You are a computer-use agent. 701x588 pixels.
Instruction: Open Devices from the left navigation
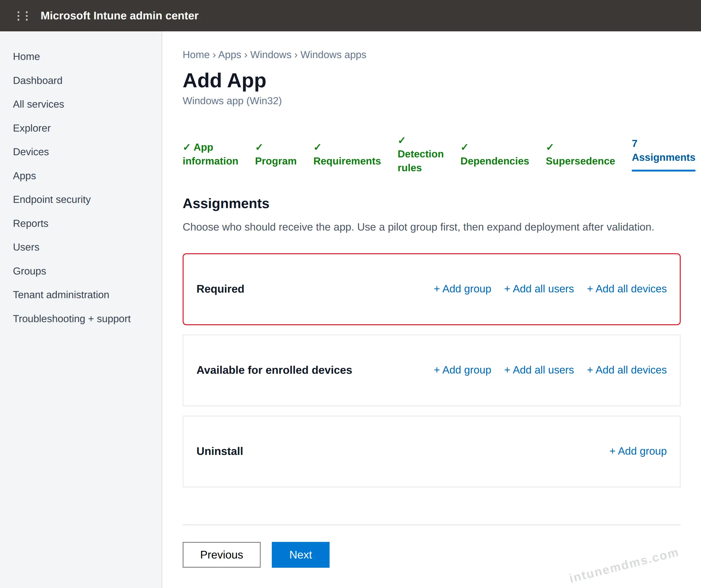(31, 152)
